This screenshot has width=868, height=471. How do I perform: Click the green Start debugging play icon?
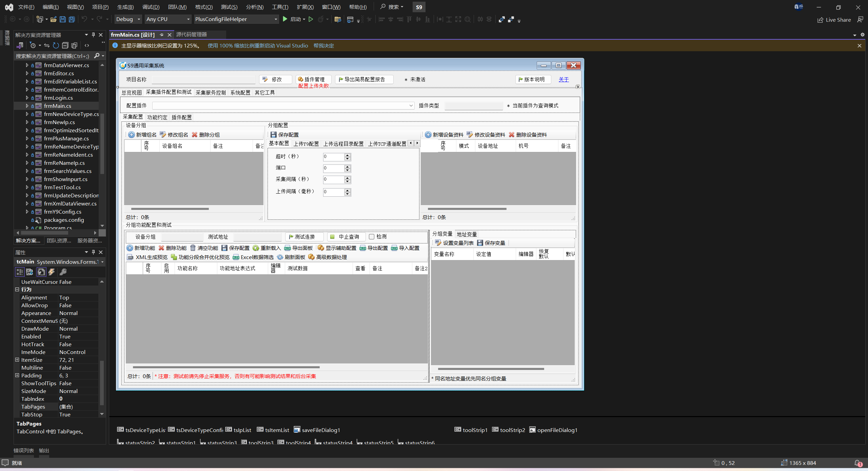pos(285,19)
